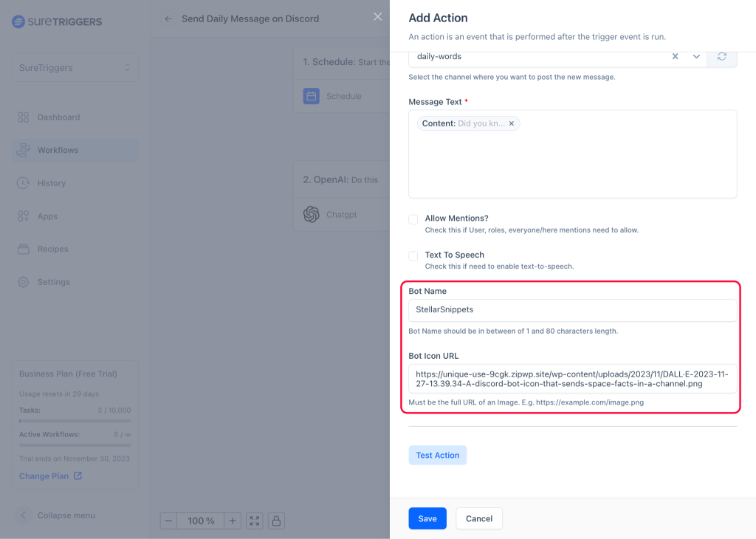Go to the History page
The width and height of the screenshot is (756, 539).
pos(51,183)
